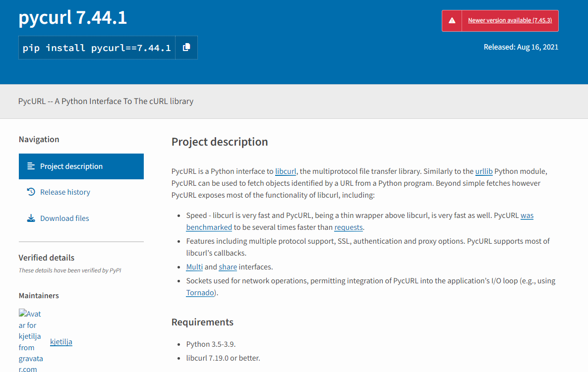Click the pycurl 7.44.1 page title
Image resolution: width=588 pixels, height=372 pixels.
(72, 17)
